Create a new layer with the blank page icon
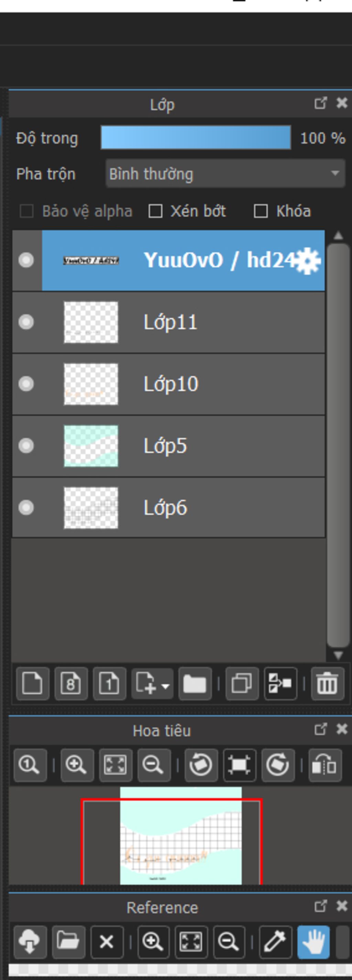 [32, 683]
